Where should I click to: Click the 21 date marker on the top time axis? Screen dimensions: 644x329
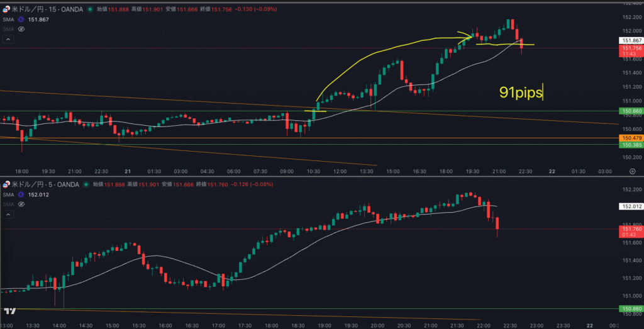127,171
